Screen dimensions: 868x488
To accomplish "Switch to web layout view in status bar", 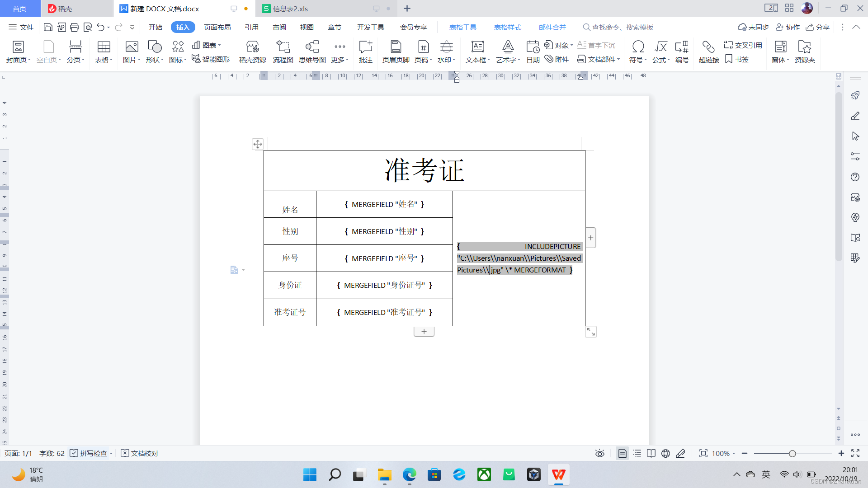I will 665,453.
